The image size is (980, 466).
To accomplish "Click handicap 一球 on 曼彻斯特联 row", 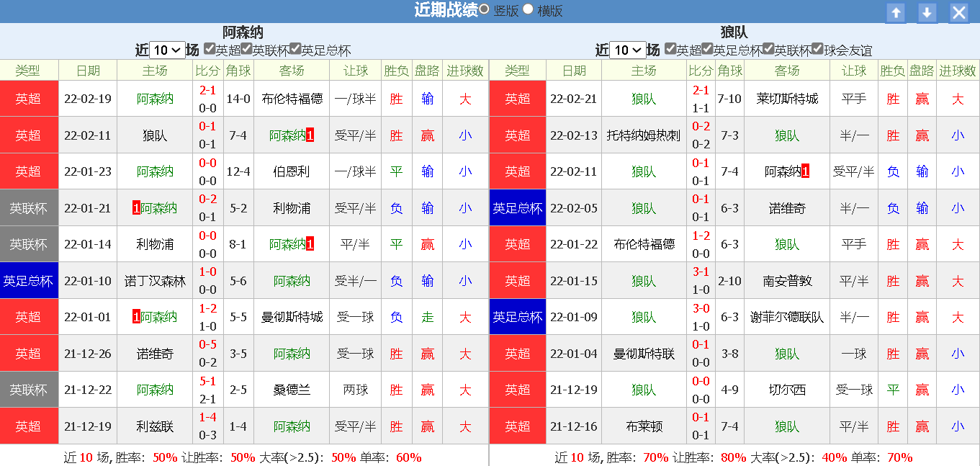I will pos(854,354).
